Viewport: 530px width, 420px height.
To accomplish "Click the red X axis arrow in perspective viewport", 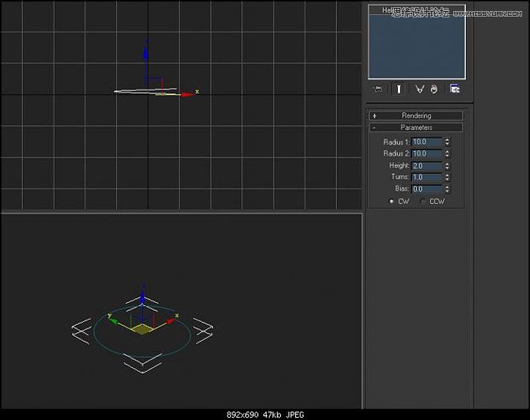I will (172, 320).
